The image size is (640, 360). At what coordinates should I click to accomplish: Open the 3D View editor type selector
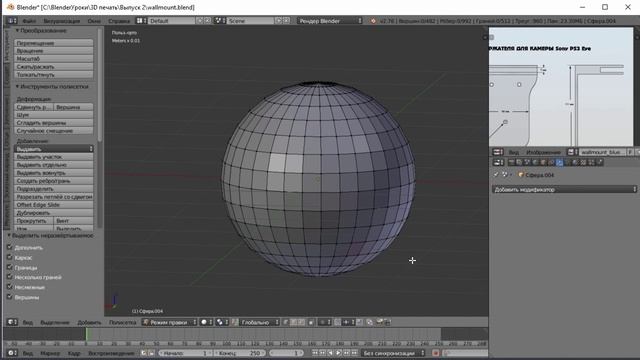click(12, 322)
